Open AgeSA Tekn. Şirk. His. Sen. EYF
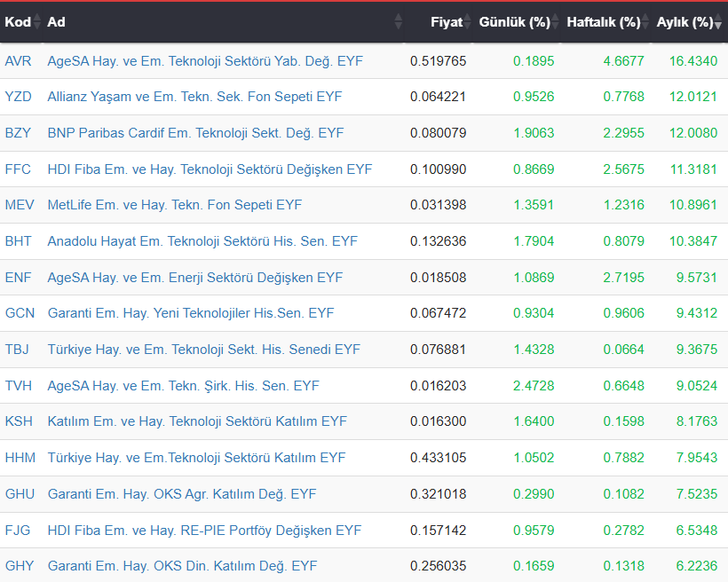The width and height of the screenshot is (728, 582). pos(184,386)
